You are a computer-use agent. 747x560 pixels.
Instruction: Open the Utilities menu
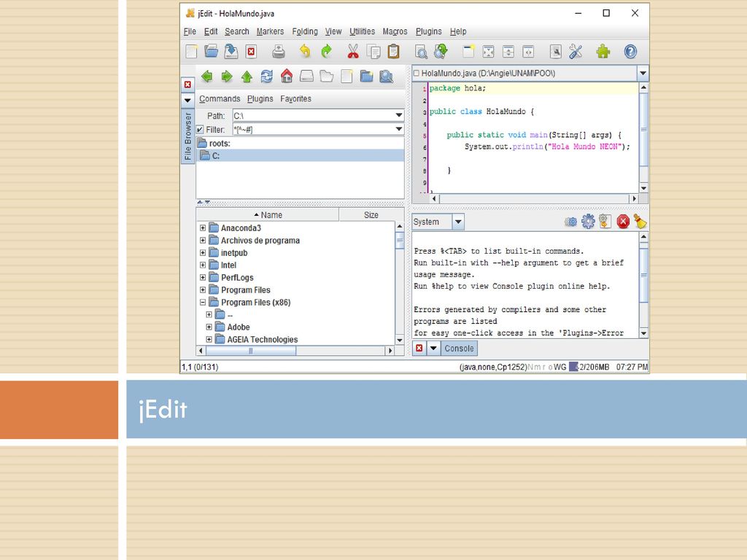point(362,31)
